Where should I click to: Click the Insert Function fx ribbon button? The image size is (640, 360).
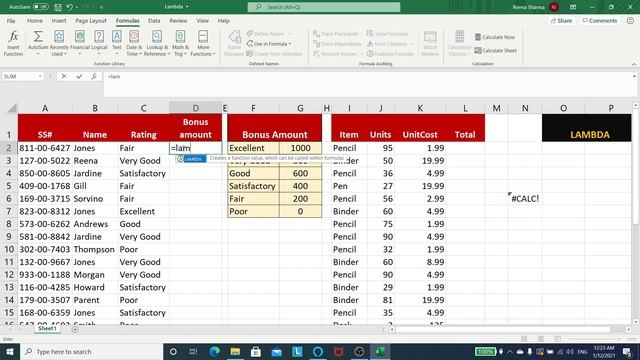tap(13, 43)
